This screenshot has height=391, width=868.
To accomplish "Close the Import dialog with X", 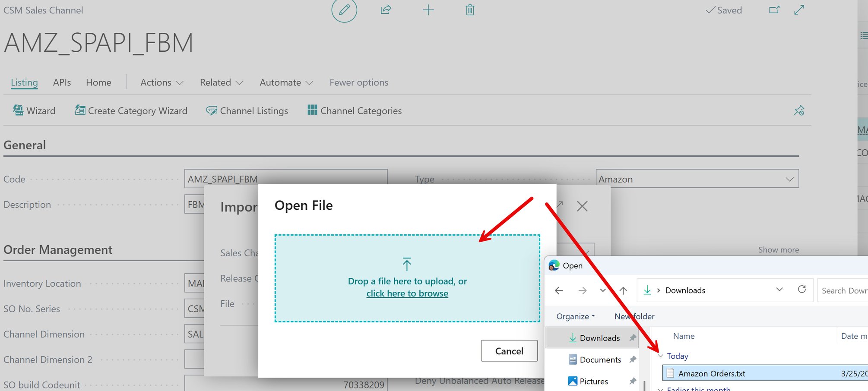I will [x=582, y=206].
